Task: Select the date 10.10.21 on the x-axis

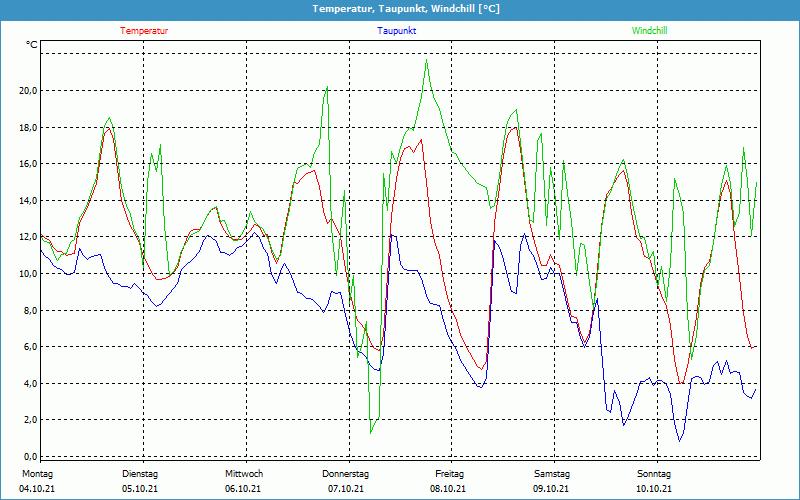Action: point(654,489)
